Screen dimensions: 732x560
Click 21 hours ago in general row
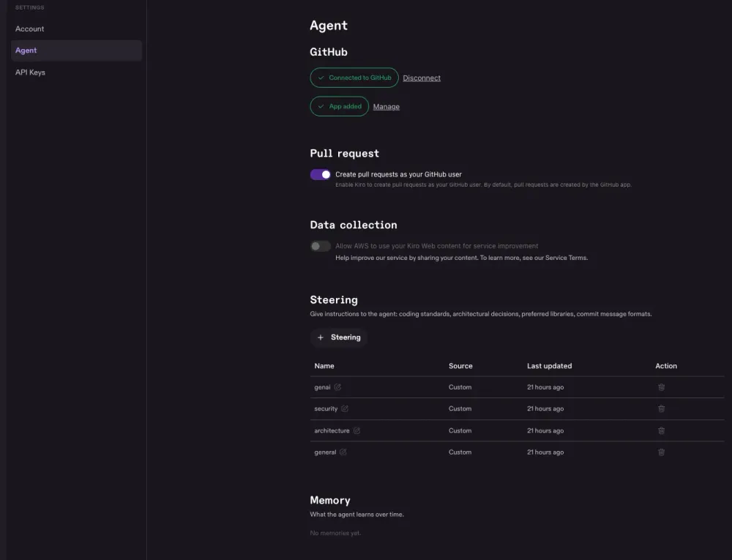[545, 452]
